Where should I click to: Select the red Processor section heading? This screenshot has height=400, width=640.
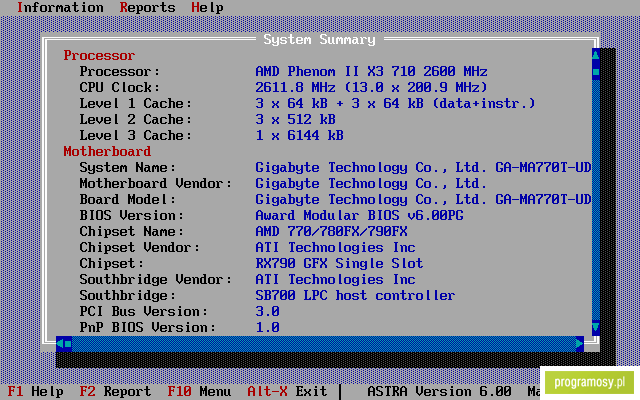(99, 56)
